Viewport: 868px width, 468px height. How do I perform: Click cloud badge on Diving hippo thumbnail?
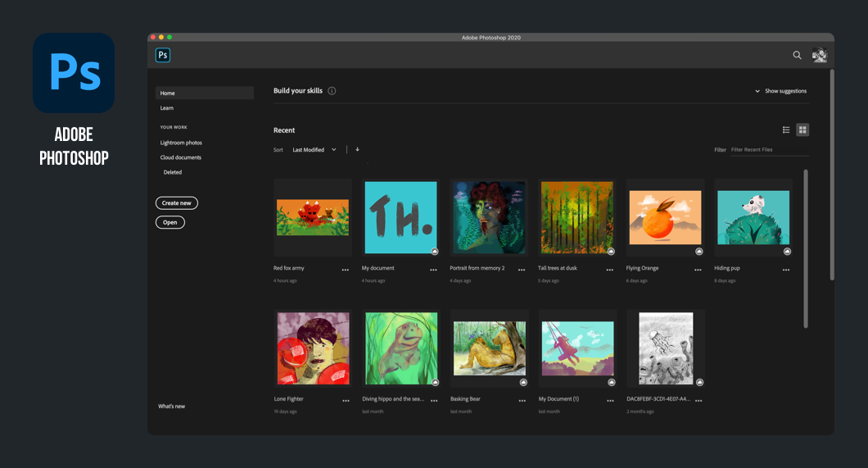435,382
